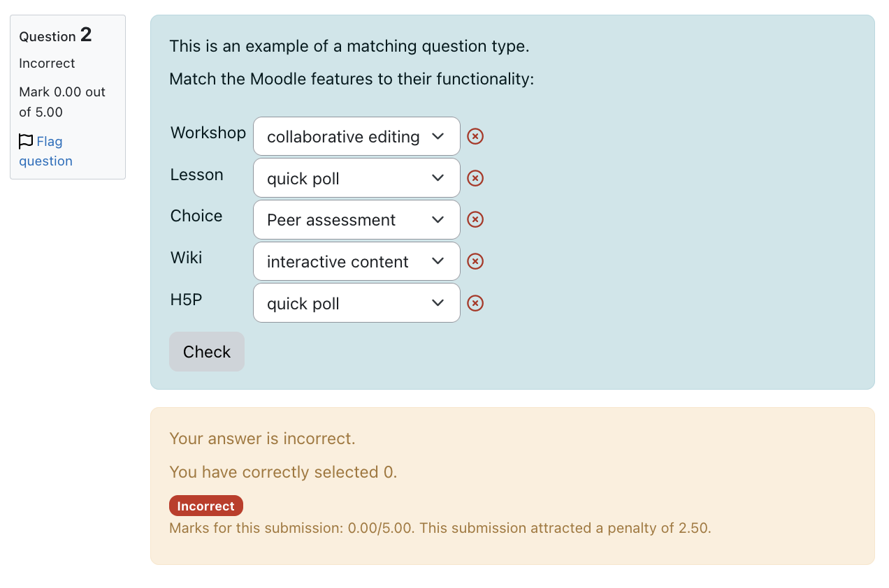
Task: Click the 'Your answer is incorrect' feedback text
Action: (262, 439)
